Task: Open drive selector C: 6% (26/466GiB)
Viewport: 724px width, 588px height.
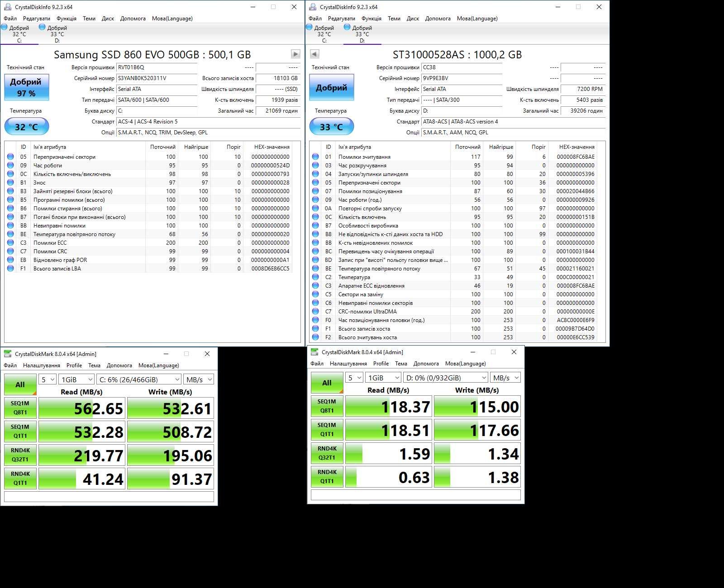Action: 139,379
